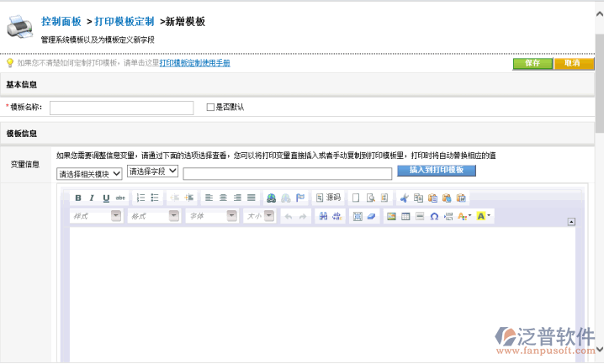Click the underline formatting icon
The height and width of the screenshot is (364, 604).
coord(106,198)
